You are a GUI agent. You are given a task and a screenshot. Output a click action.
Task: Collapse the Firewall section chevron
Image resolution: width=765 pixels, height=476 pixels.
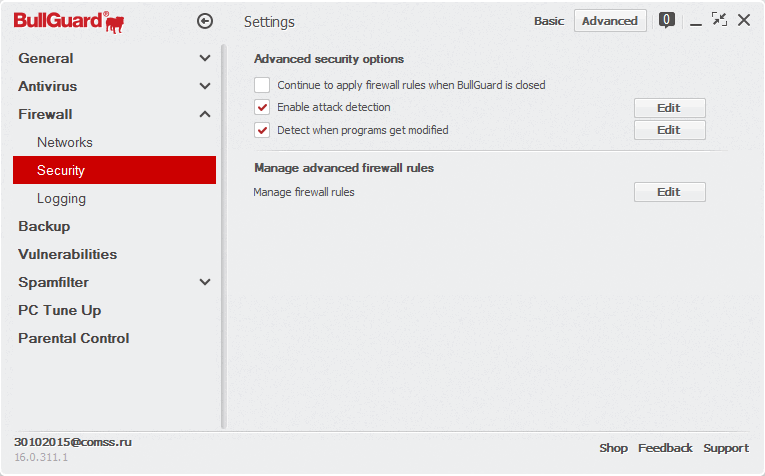point(205,114)
